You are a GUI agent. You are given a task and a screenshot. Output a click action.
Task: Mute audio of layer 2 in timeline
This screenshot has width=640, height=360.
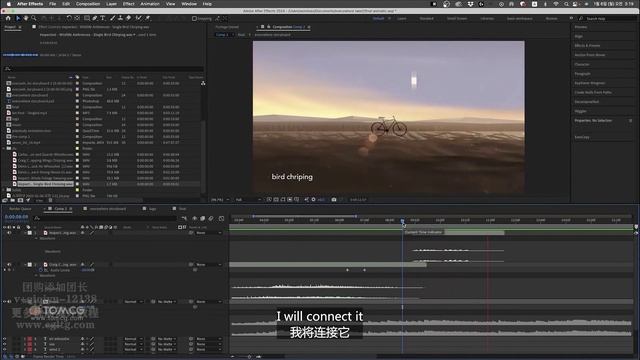pyautogui.click(x=9, y=264)
